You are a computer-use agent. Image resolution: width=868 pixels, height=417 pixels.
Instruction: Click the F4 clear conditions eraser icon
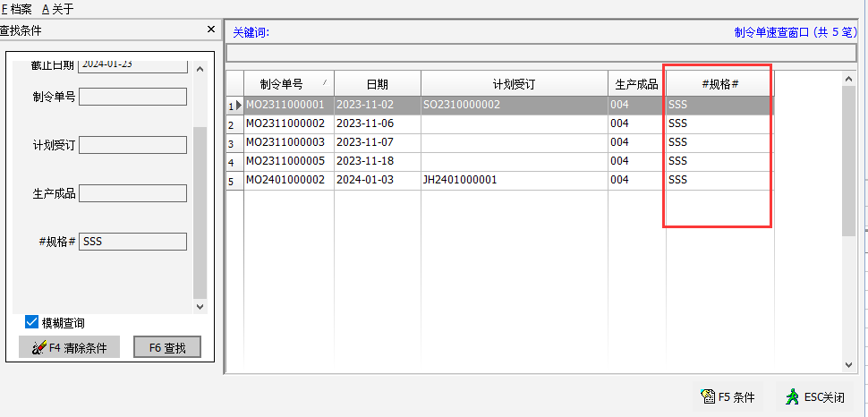tap(38, 348)
